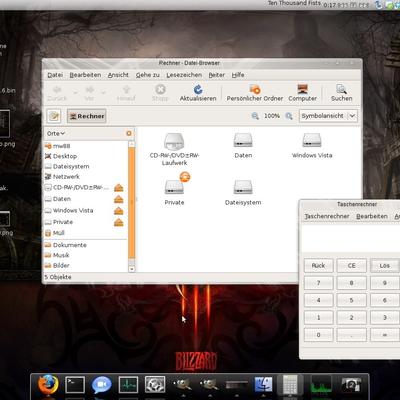Click the Finder face dock icon

point(263,385)
